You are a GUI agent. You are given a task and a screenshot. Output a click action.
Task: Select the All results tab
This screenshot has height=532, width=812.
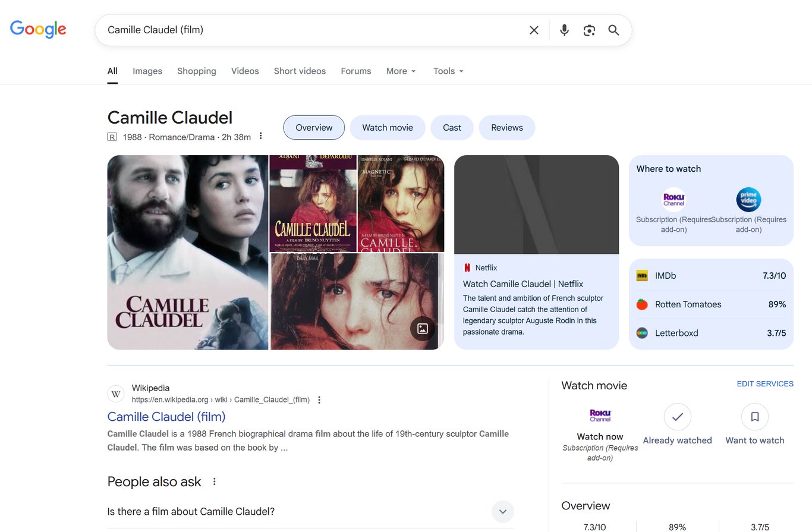coord(112,71)
